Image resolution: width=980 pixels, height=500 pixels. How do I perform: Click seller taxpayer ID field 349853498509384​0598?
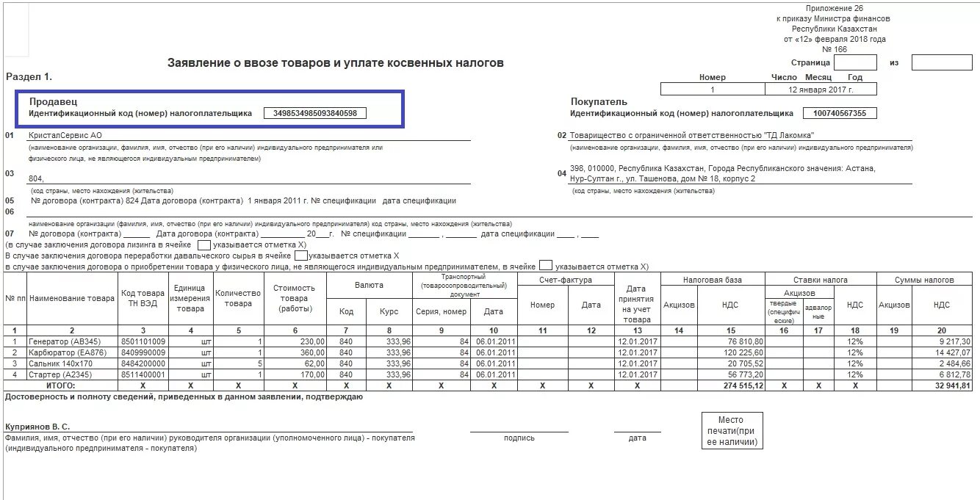315,113
